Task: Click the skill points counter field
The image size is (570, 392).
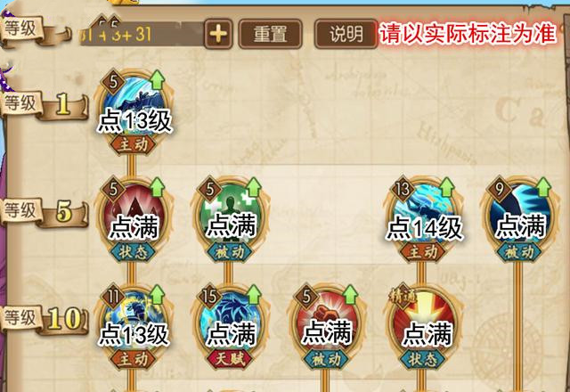Action: coord(142,34)
